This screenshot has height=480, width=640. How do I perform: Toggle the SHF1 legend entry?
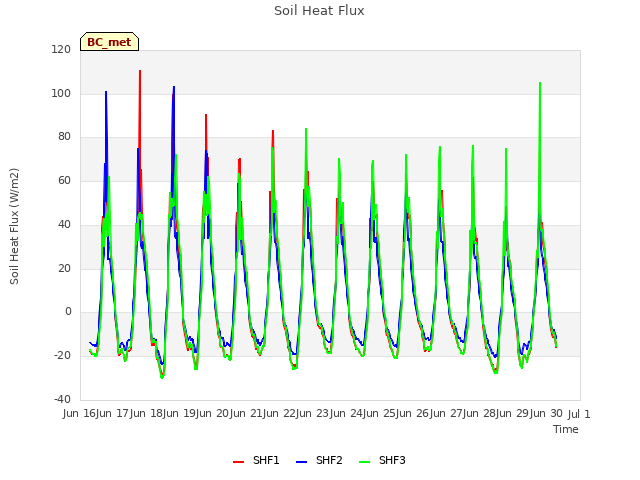tap(256, 460)
